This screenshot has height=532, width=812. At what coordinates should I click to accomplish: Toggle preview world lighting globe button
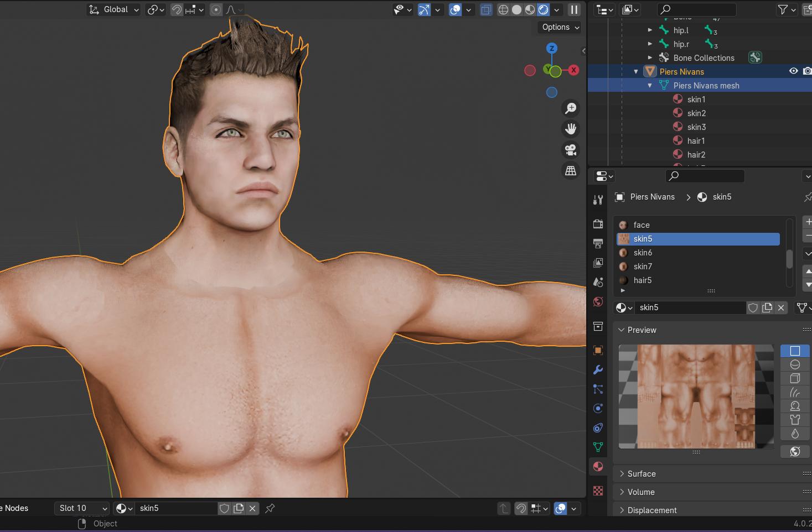[795, 452]
